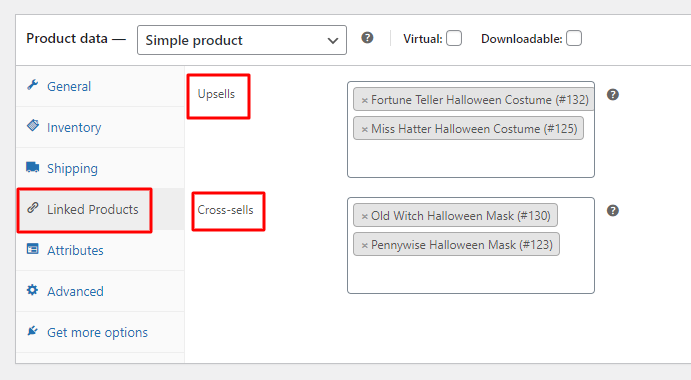Image resolution: width=691 pixels, height=380 pixels.
Task: Remove Pennywise Halloween Mask from cross-sells
Action: pos(364,246)
